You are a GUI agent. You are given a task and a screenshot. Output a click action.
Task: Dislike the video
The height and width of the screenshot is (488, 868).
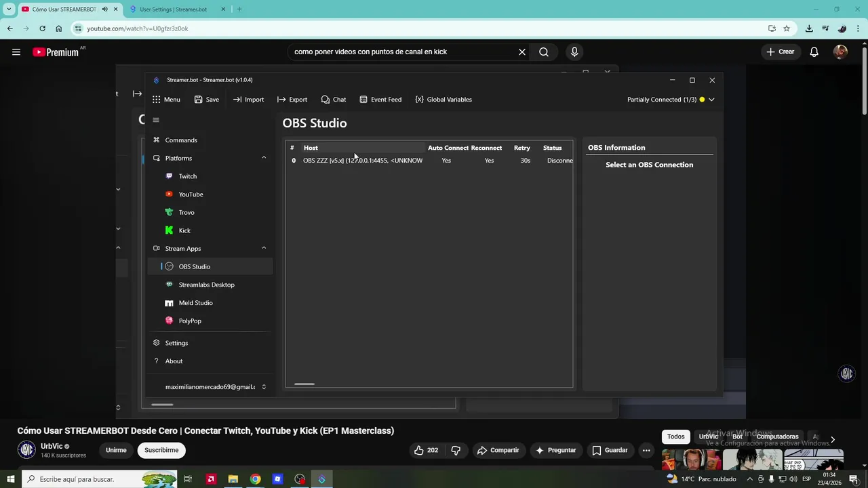456,450
